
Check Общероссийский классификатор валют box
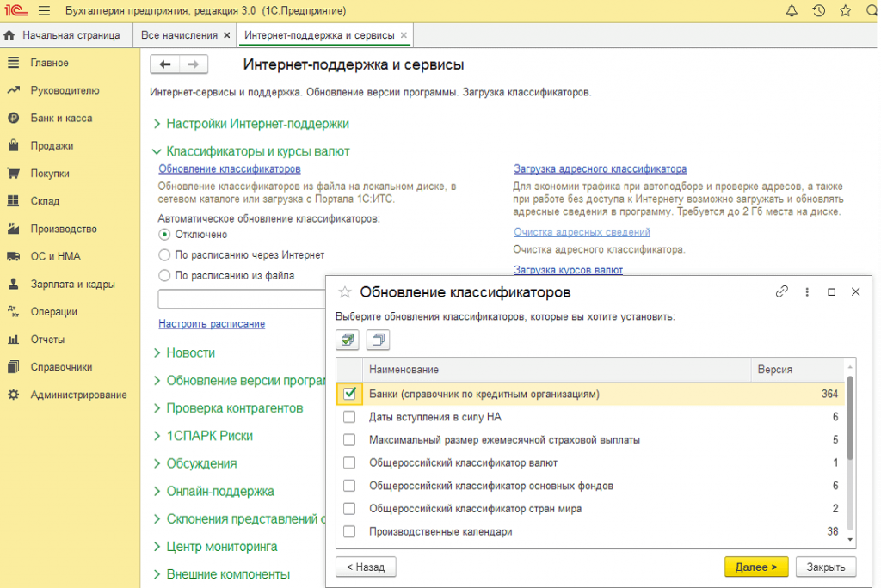pyautogui.click(x=349, y=462)
